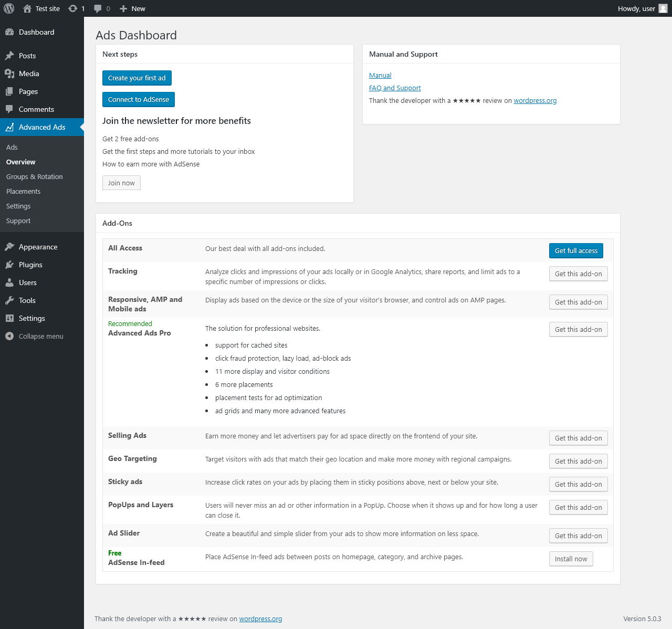
Task: Click the WordPress logo icon
Action: click(9, 8)
